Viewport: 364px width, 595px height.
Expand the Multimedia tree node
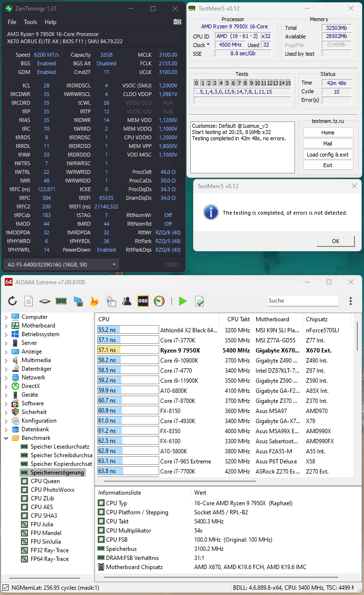[x=6, y=360]
